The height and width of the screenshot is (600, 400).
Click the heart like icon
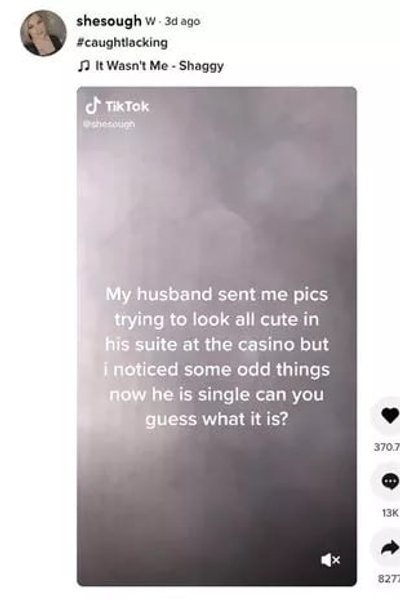tap(390, 416)
